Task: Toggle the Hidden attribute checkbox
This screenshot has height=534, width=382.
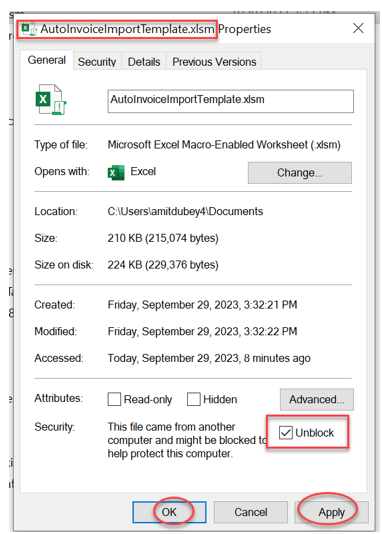Action: click(x=193, y=399)
